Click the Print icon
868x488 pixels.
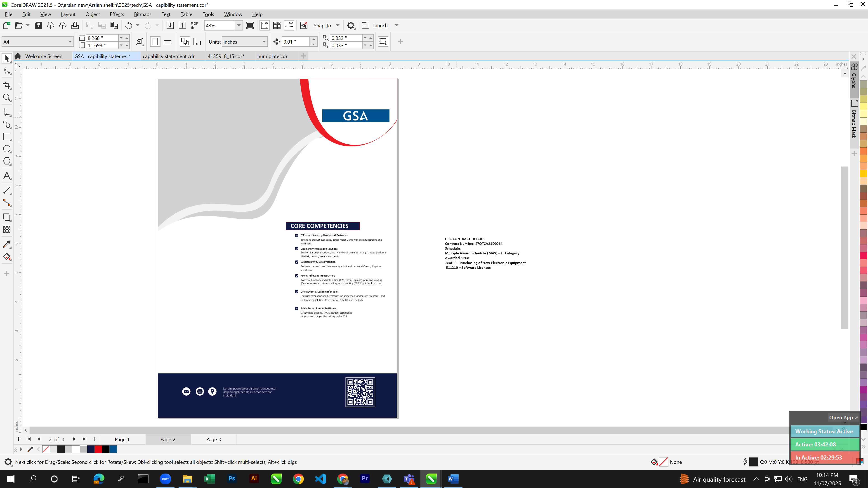click(75, 25)
